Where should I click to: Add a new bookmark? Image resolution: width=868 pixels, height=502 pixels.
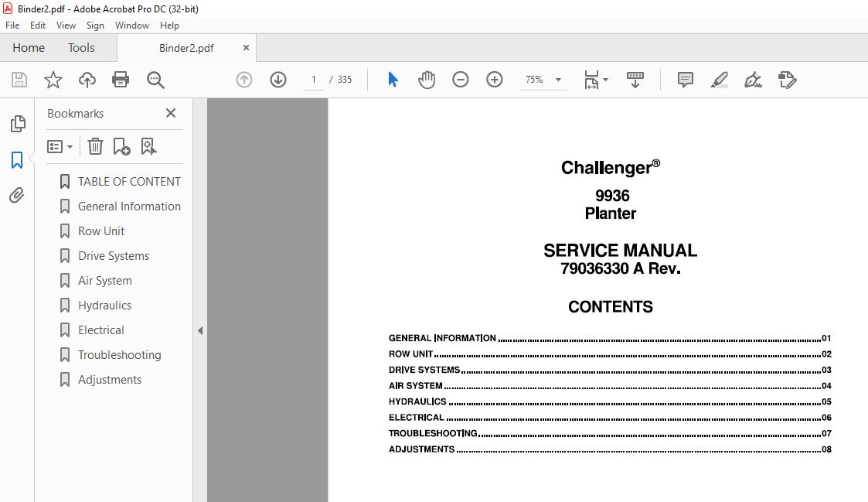121,146
